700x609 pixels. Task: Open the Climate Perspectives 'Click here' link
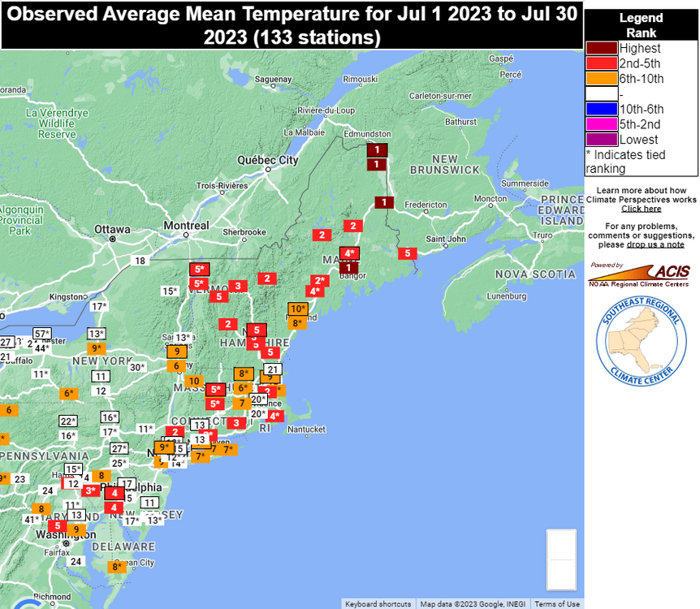tap(641, 209)
